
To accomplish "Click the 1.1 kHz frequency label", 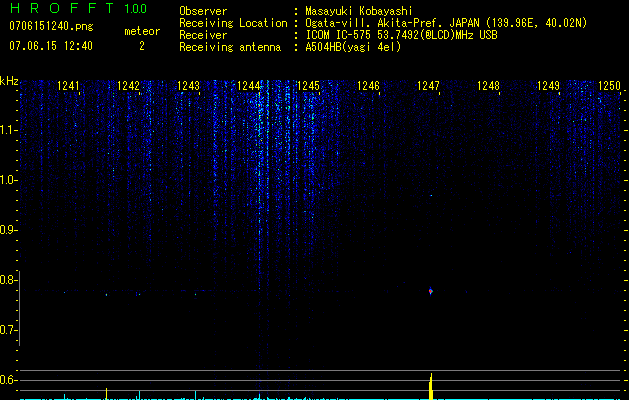I will pos(7,130).
